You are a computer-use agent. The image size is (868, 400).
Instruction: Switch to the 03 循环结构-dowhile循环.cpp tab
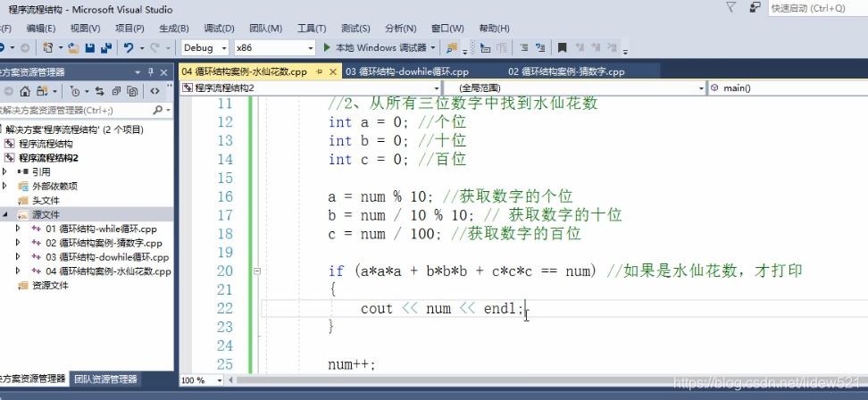[x=407, y=72]
